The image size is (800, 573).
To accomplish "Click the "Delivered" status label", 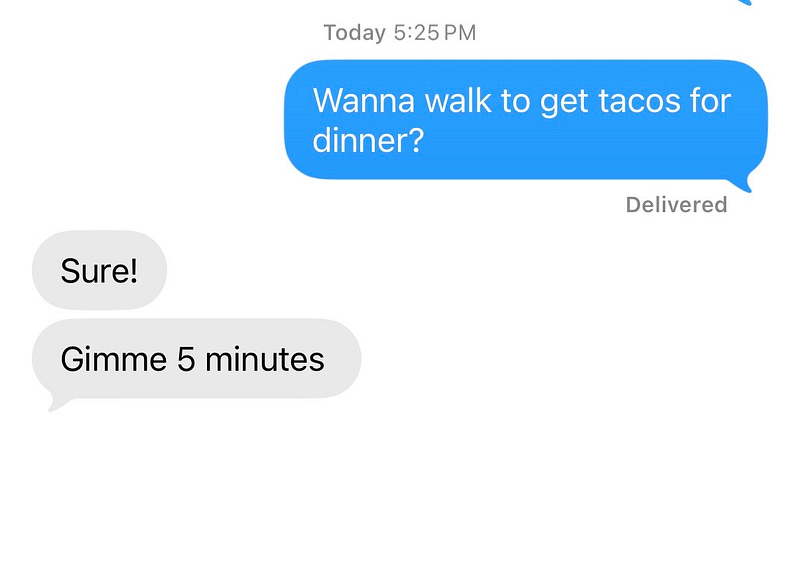I will tap(676, 205).
